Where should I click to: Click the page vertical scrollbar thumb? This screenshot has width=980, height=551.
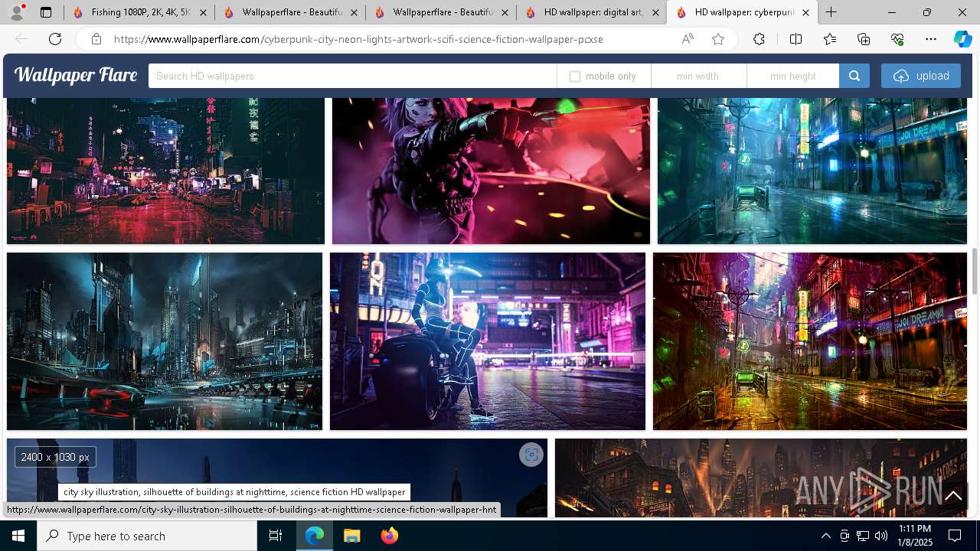click(x=975, y=271)
